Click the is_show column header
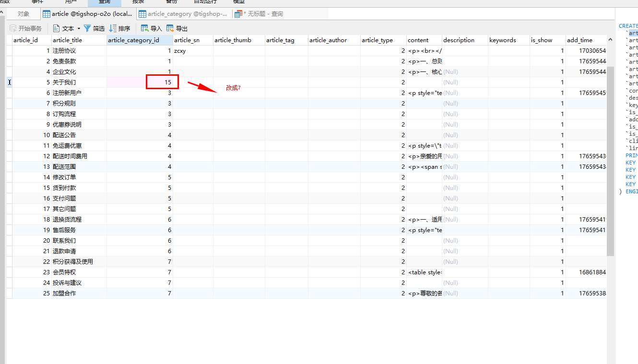This screenshot has height=364, width=638. click(541, 40)
